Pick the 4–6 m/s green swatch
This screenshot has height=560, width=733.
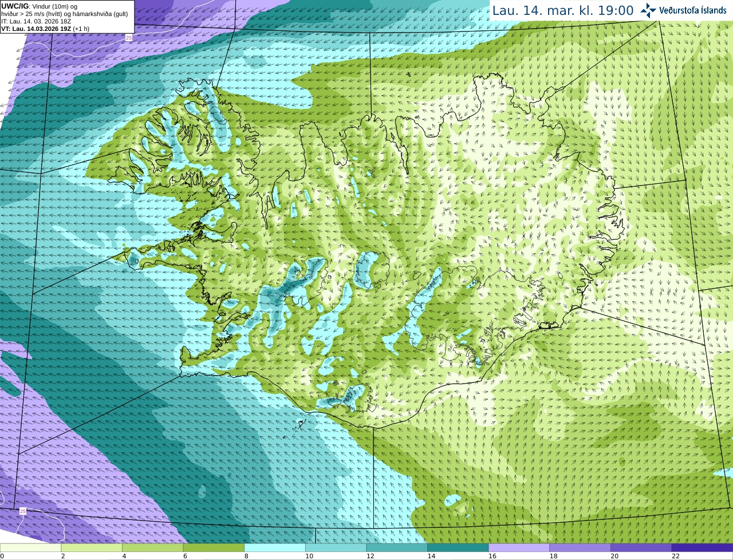(152, 547)
